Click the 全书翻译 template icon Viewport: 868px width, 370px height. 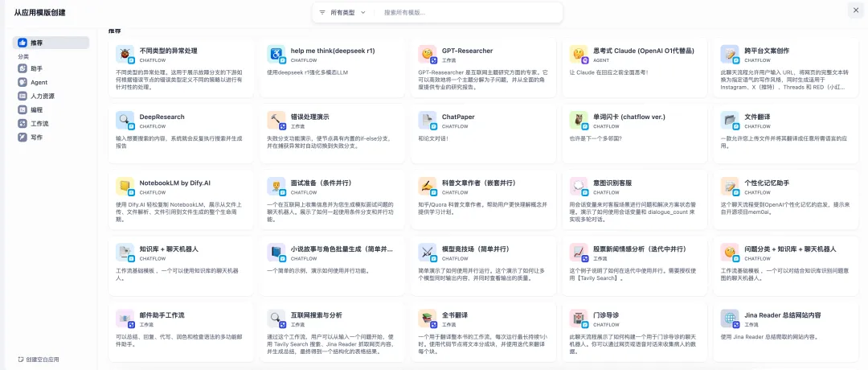point(428,319)
